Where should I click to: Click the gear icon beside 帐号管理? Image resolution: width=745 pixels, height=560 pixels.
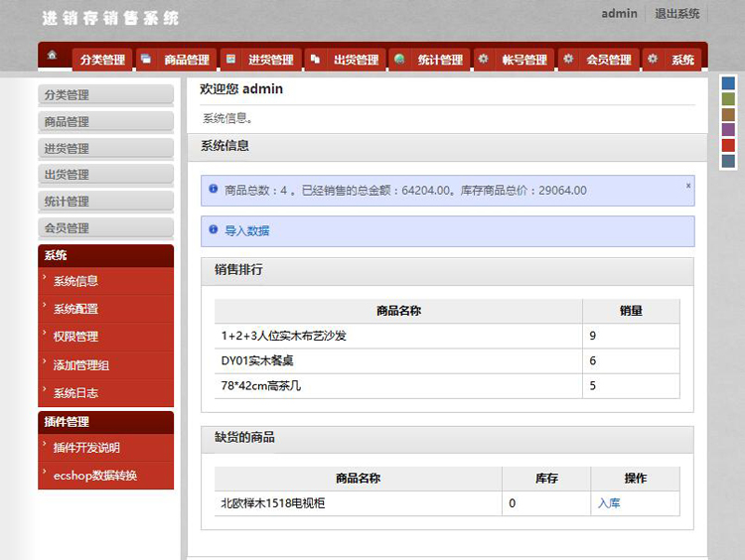(x=483, y=59)
